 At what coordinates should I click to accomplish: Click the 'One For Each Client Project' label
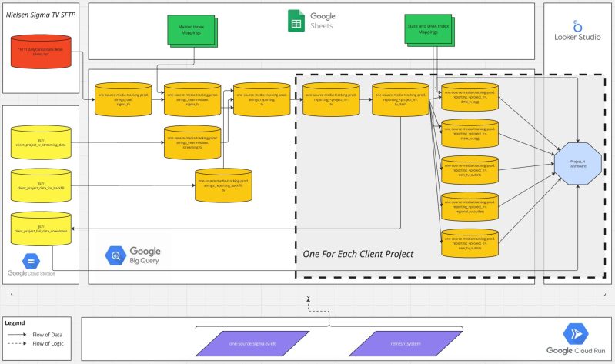click(x=358, y=255)
